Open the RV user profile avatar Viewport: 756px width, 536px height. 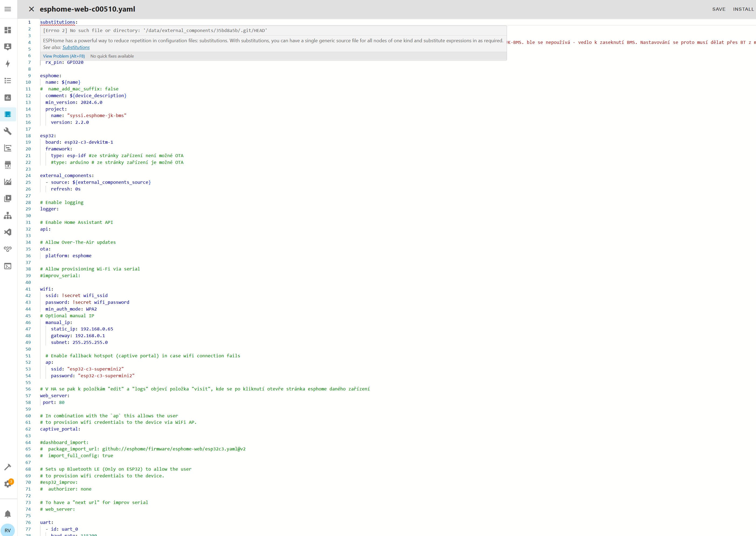8,530
